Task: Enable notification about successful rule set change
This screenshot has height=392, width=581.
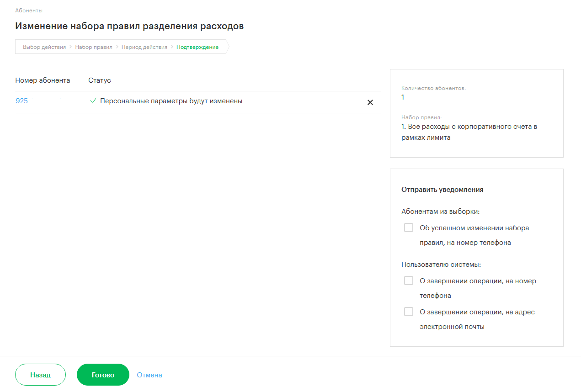Action: click(409, 228)
